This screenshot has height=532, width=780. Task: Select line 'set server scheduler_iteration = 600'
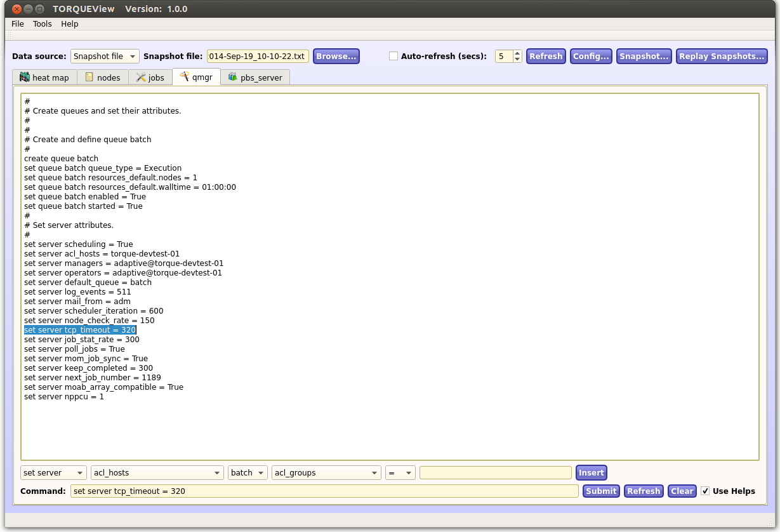click(x=94, y=311)
